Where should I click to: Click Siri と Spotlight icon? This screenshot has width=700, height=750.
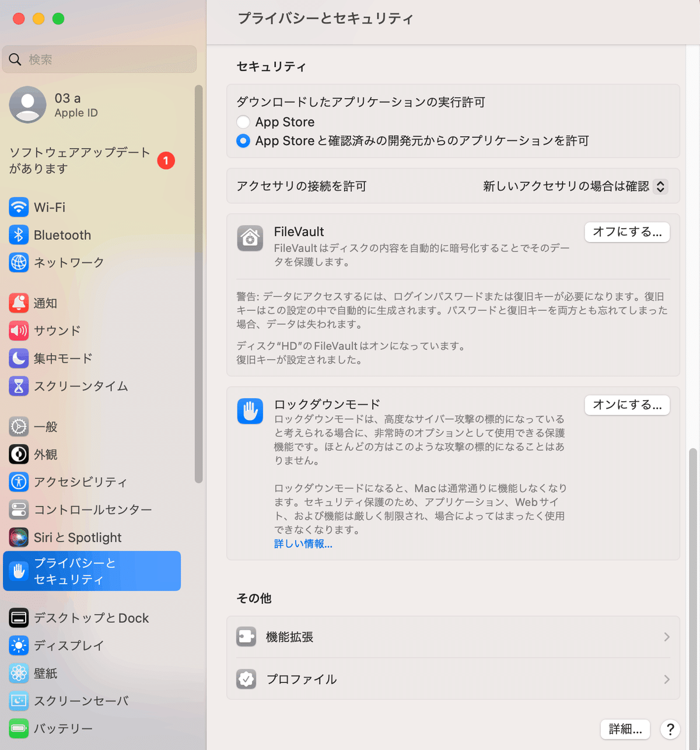tap(19, 537)
